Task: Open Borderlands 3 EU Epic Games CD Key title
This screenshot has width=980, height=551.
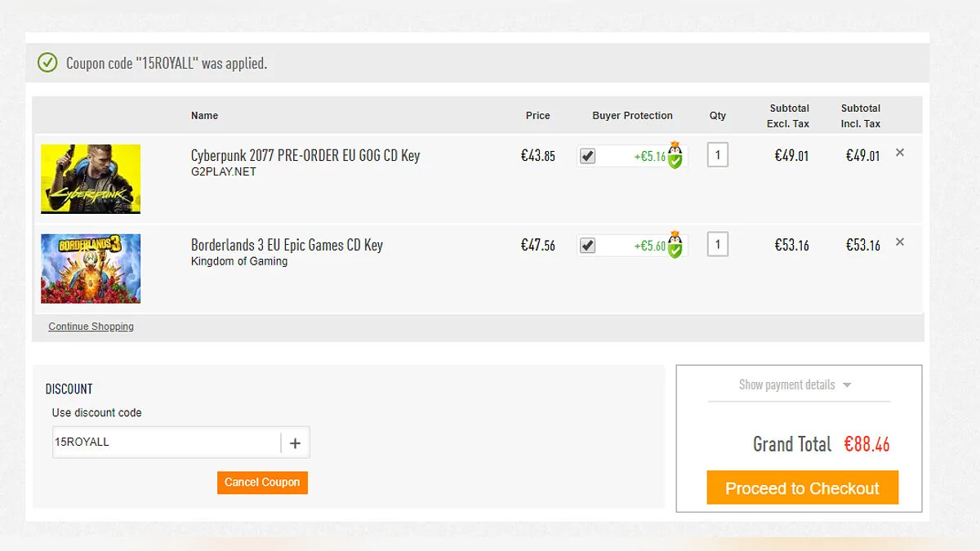Action: pyautogui.click(x=287, y=245)
